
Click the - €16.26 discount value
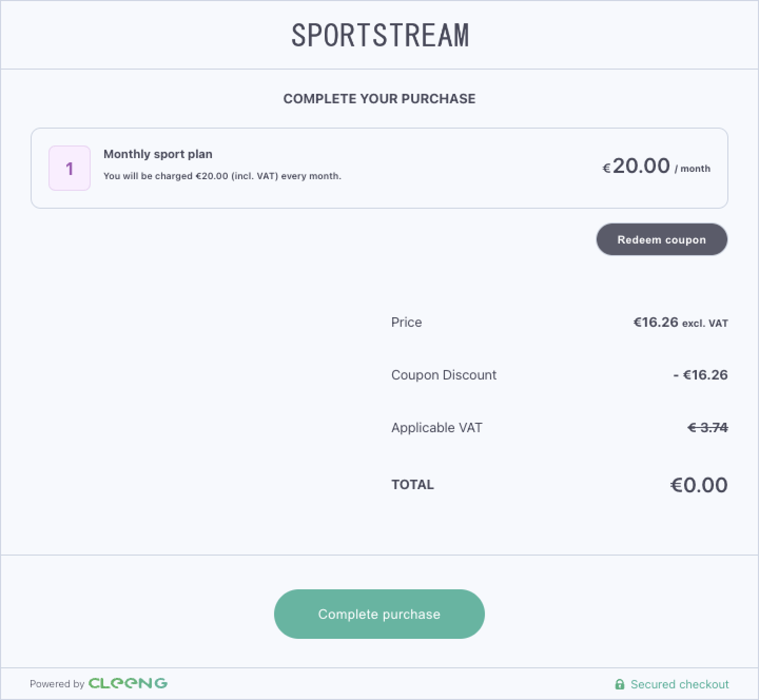(700, 375)
